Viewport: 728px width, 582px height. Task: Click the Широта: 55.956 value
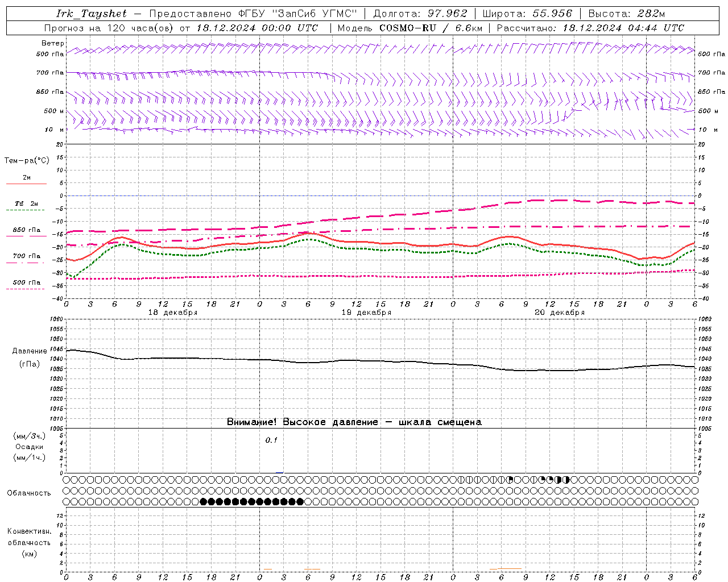pos(527,14)
